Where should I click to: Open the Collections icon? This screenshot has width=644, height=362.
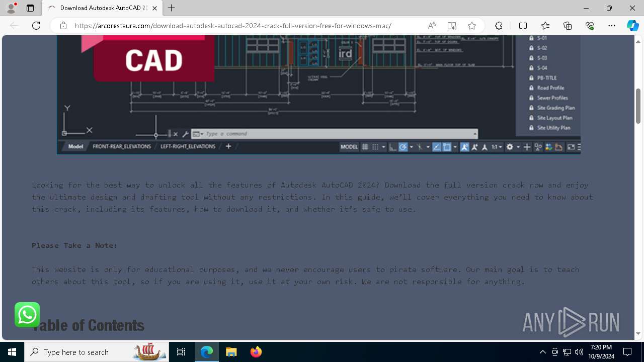pos(568,26)
